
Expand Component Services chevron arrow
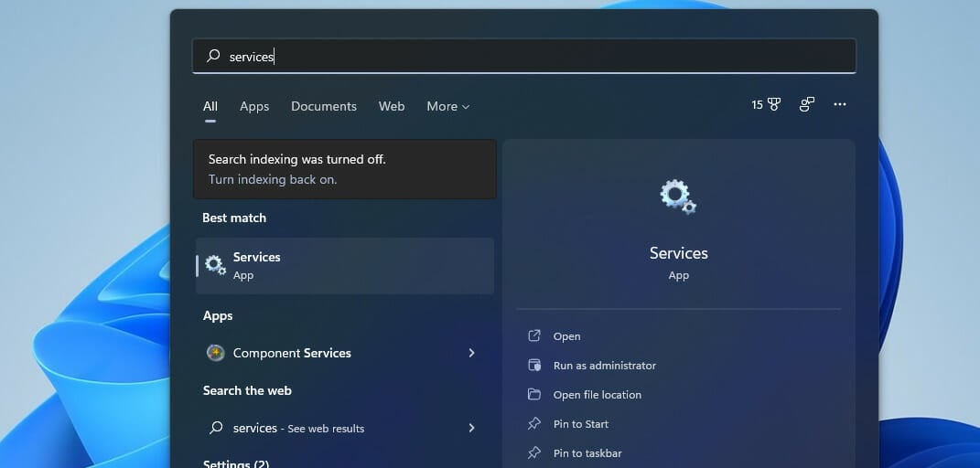pyautogui.click(x=471, y=353)
